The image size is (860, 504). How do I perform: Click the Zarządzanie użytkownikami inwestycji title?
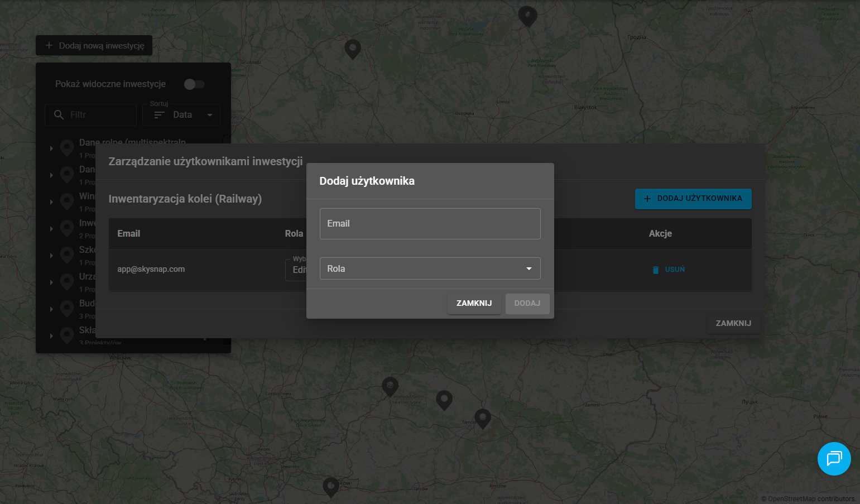pyautogui.click(x=206, y=162)
